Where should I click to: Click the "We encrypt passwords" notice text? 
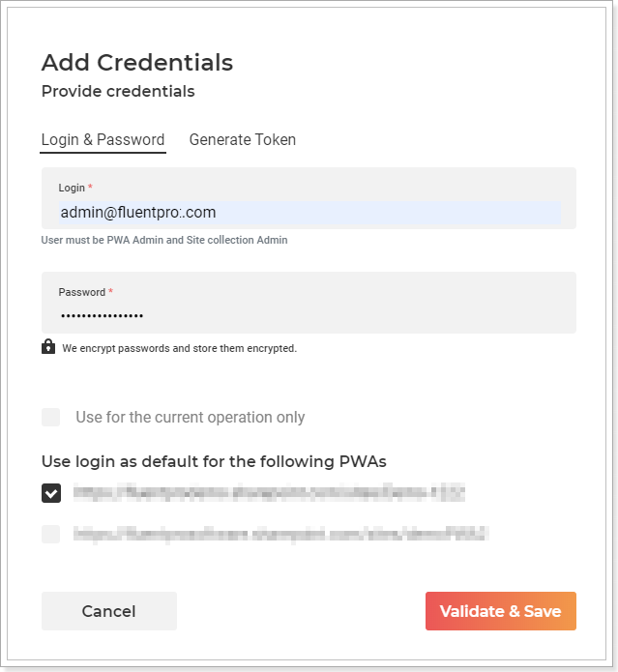click(x=179, y=348)
